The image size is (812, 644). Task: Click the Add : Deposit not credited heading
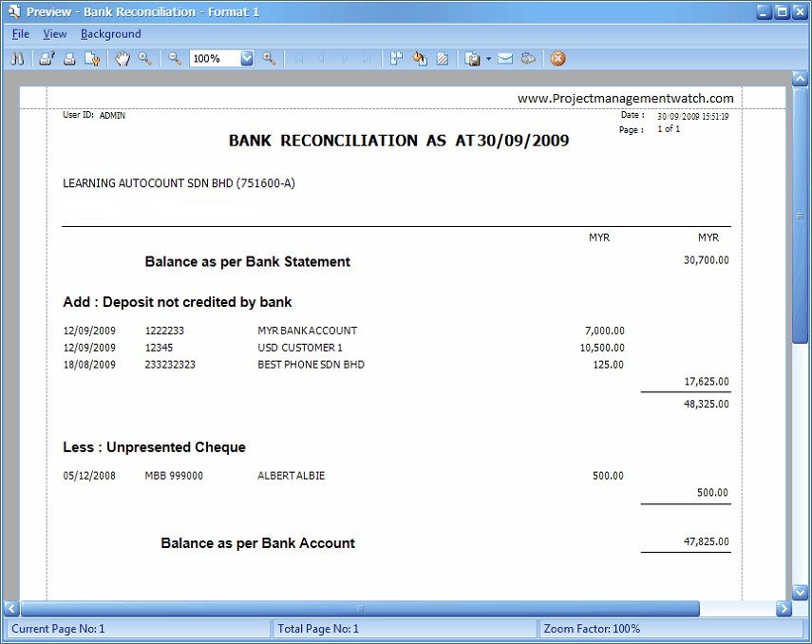click(x=177, y=302)
